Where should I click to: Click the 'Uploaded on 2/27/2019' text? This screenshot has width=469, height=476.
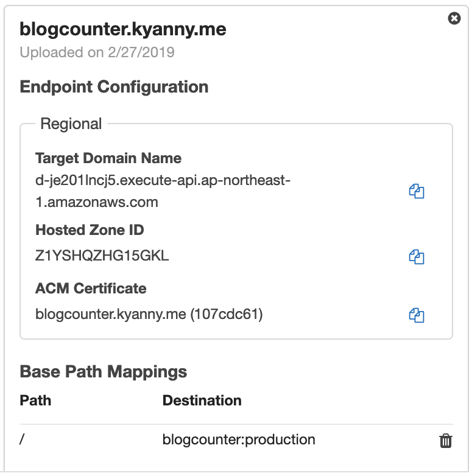[x=97, y=52]
